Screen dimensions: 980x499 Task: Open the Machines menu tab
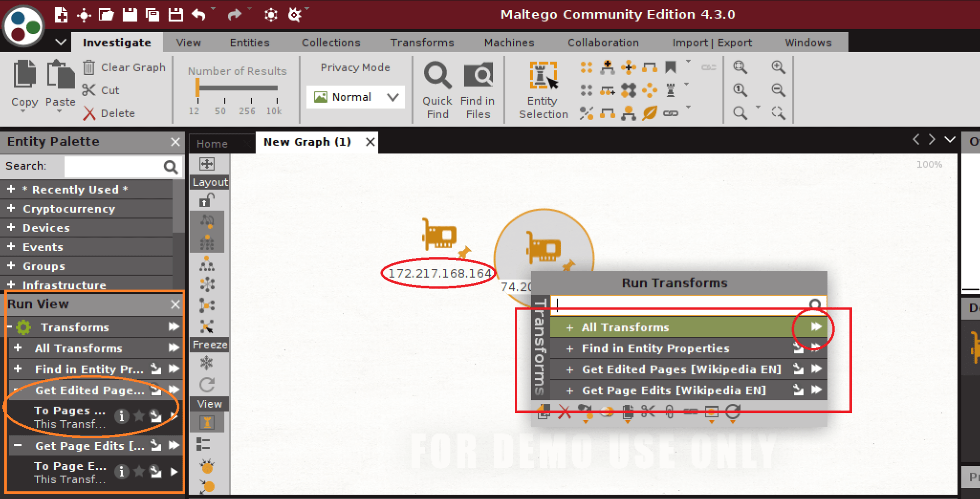click(509, 43)
